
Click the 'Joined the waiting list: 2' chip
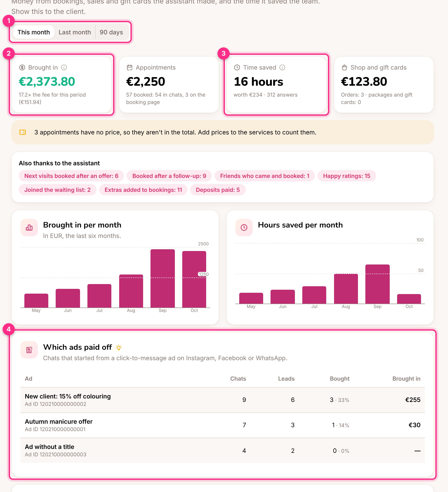57,190
